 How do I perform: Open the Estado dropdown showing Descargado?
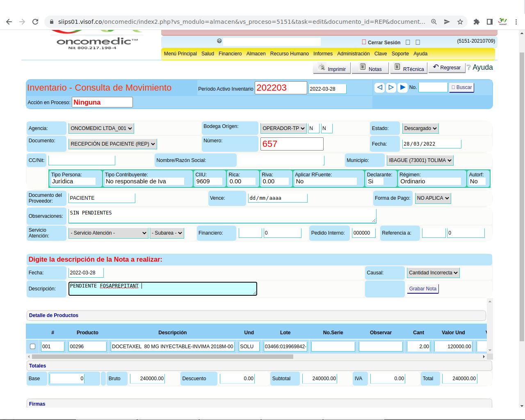pos(420,128)
